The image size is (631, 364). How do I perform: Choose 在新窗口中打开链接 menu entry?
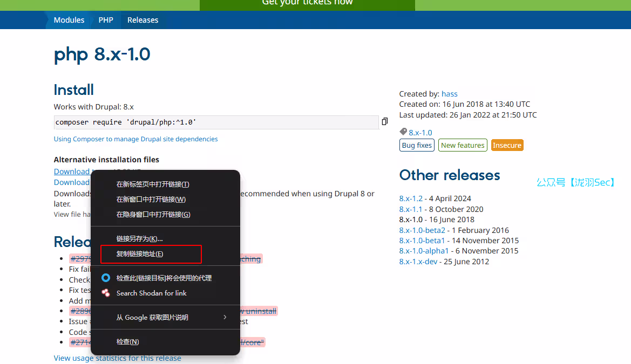click(151, 200)
